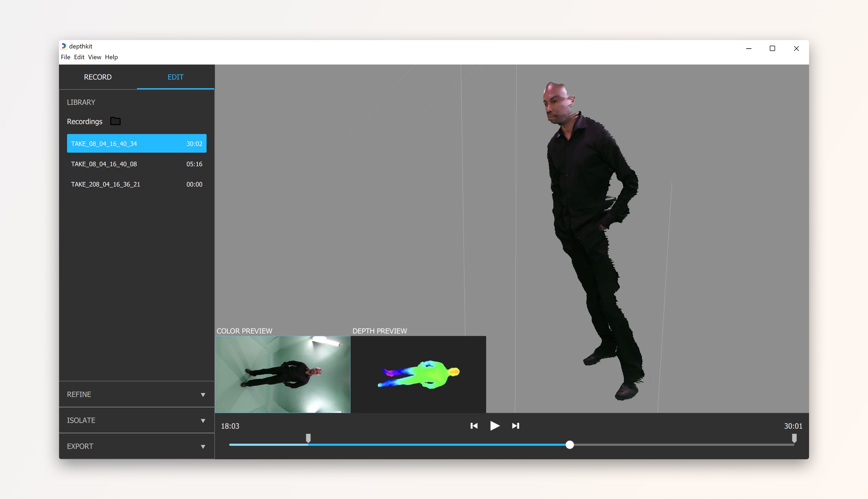Click the depth preview thumbnail
Viewport: 868px width, 499px height.
(x=418, y=374)
